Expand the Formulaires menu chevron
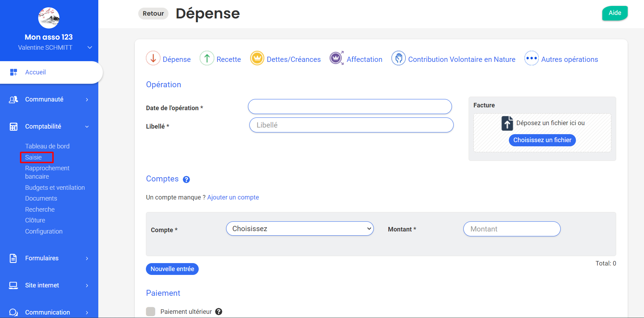644x318 pixels. pos(87,259)
